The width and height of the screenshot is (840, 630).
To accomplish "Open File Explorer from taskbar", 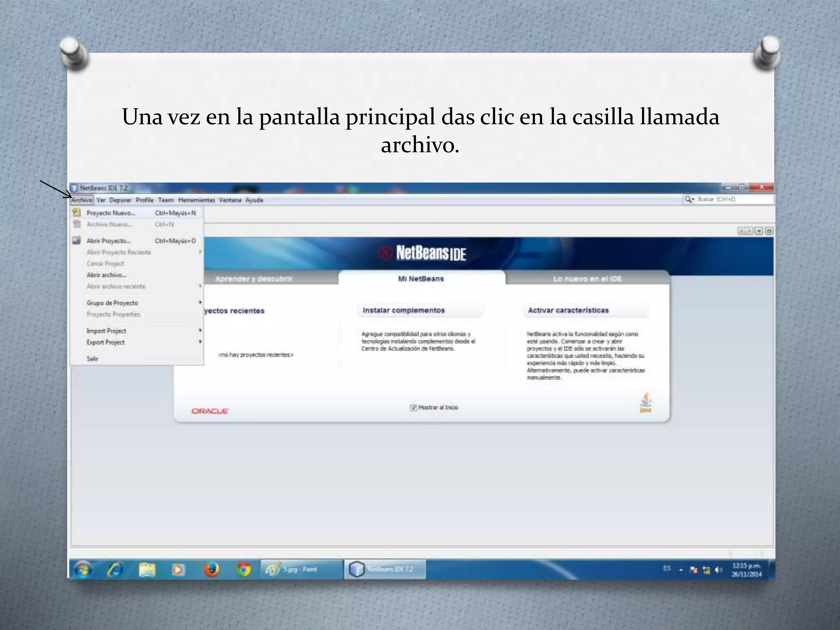I will pyautogui.click(x=147, y=570).
